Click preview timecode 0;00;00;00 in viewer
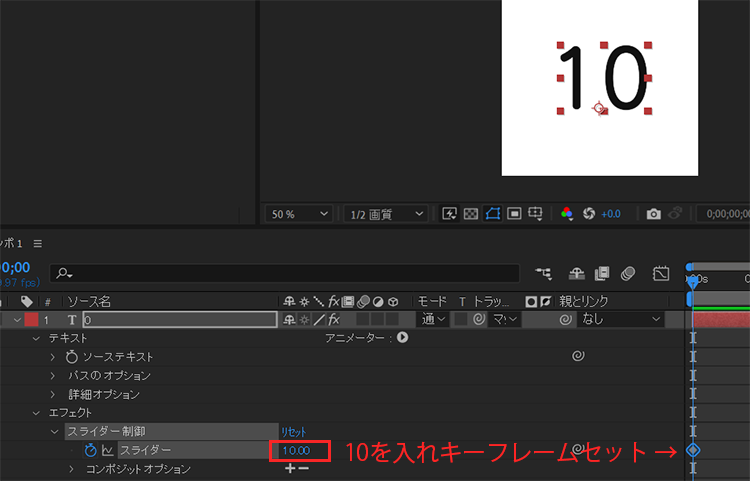750x481 pixels. pyautogui.click(x=727, y=214)
